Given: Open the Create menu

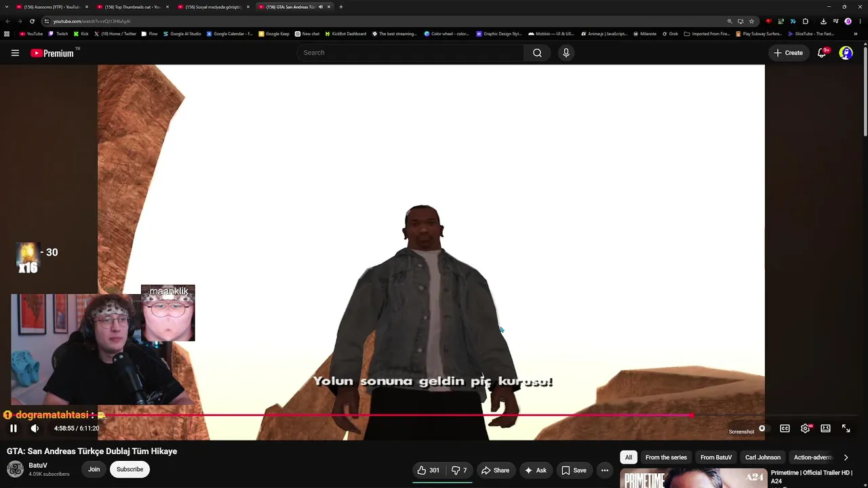Looking at the screenshot, I should point(789,53).
